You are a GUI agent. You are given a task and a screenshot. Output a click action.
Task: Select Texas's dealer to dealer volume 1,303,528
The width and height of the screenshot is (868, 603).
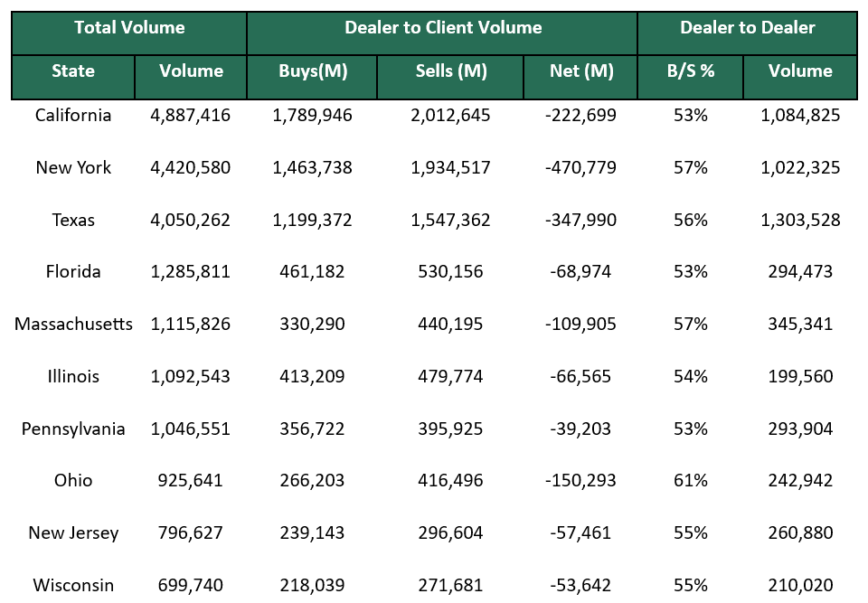click(x=800, y=220)
